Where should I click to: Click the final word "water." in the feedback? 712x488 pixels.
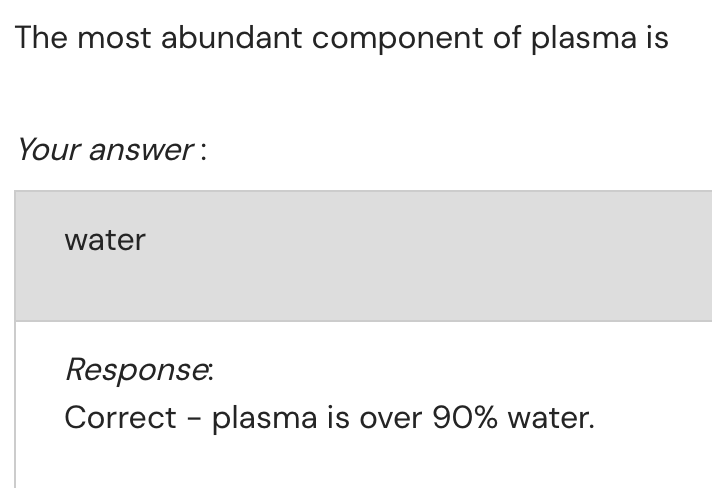[x=551, y=416]
